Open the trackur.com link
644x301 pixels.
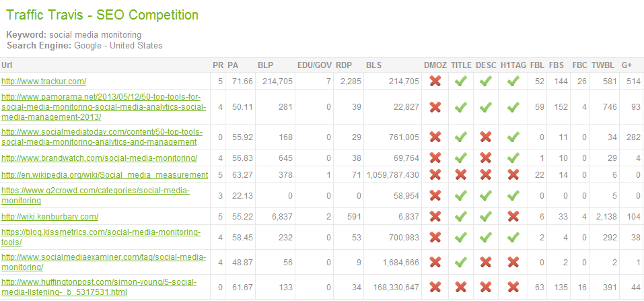point(44,81)
